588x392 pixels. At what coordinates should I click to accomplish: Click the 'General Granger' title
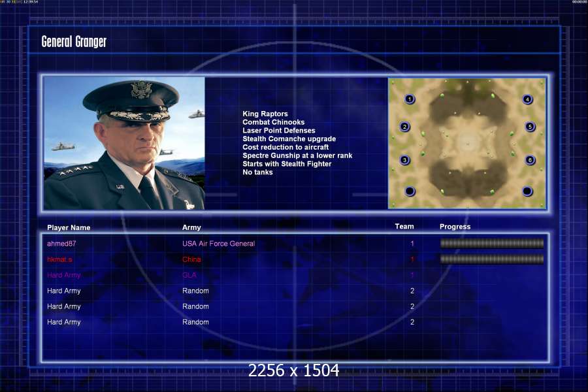[x=74, y=42]
